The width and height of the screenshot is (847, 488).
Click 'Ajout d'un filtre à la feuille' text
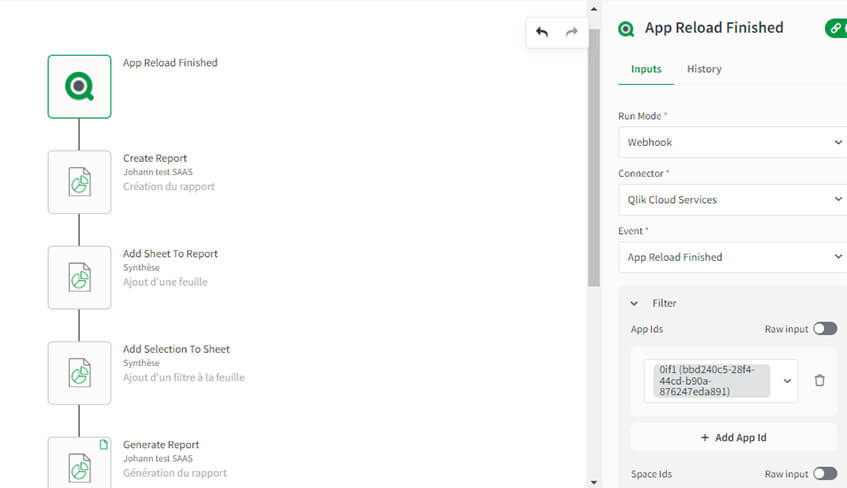184,377
